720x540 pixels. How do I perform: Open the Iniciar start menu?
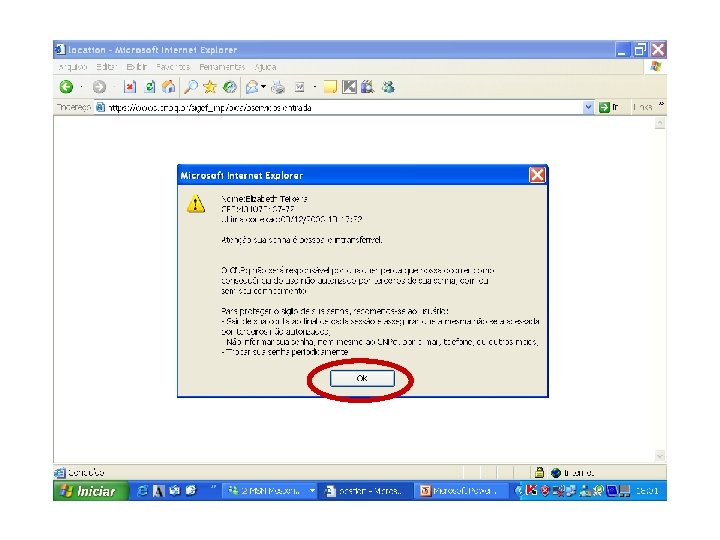pyautogui.click(x=90, y=491)
